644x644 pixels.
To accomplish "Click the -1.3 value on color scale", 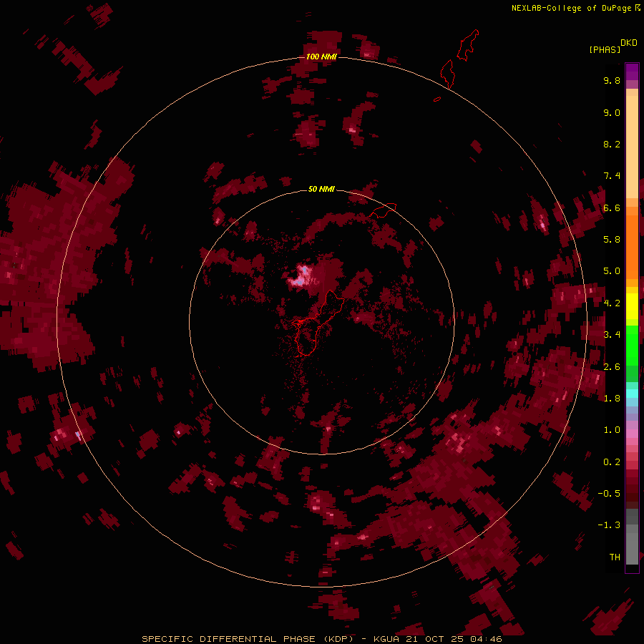I will [x=609, y=525].
